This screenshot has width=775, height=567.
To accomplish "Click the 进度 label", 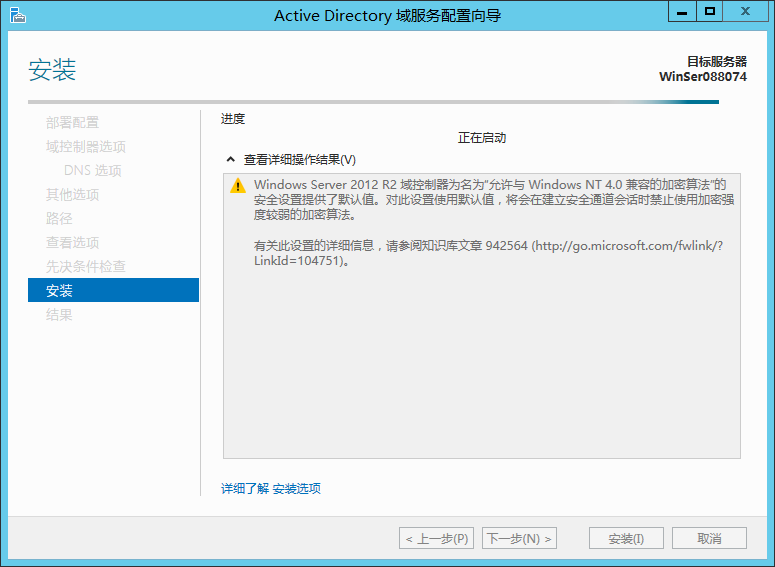I will pyautogui.click(x=233, y=119).
